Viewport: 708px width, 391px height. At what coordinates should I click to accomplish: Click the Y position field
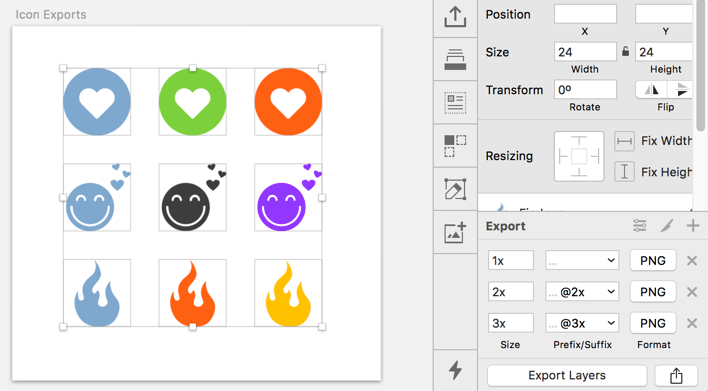pos(664,14)
